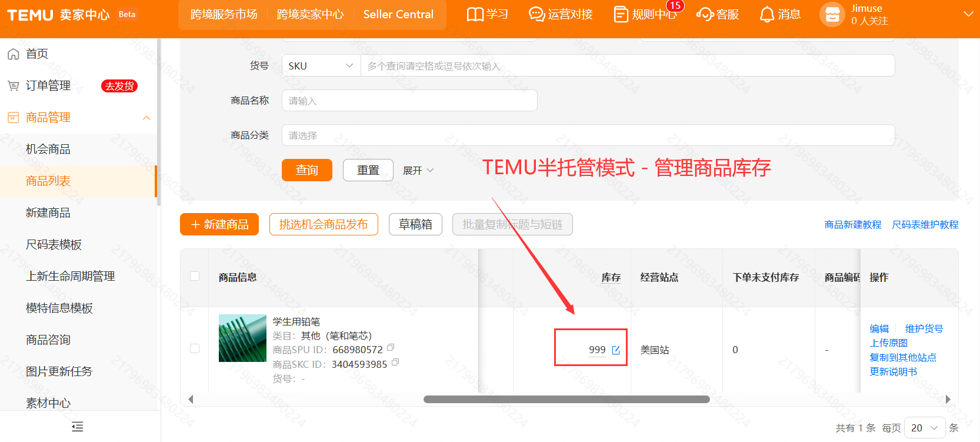Open 规则中心 document icon

coord(621,14)
